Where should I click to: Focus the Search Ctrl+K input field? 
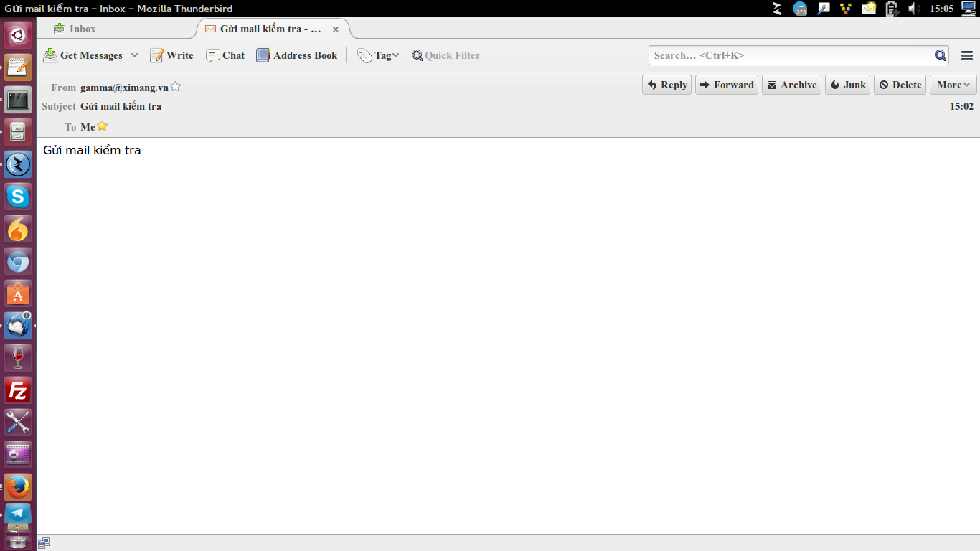pos(791,55)
